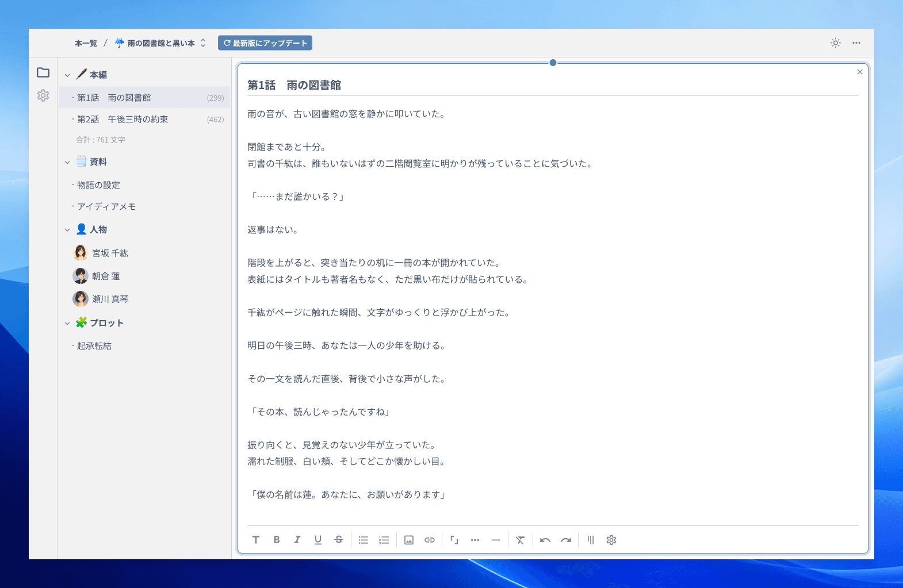Toggle italic formatting

click(x=297, y=540)
